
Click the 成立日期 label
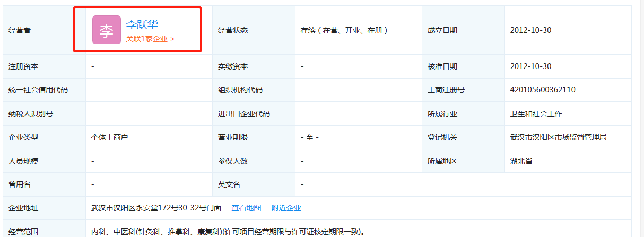(442, 30)
